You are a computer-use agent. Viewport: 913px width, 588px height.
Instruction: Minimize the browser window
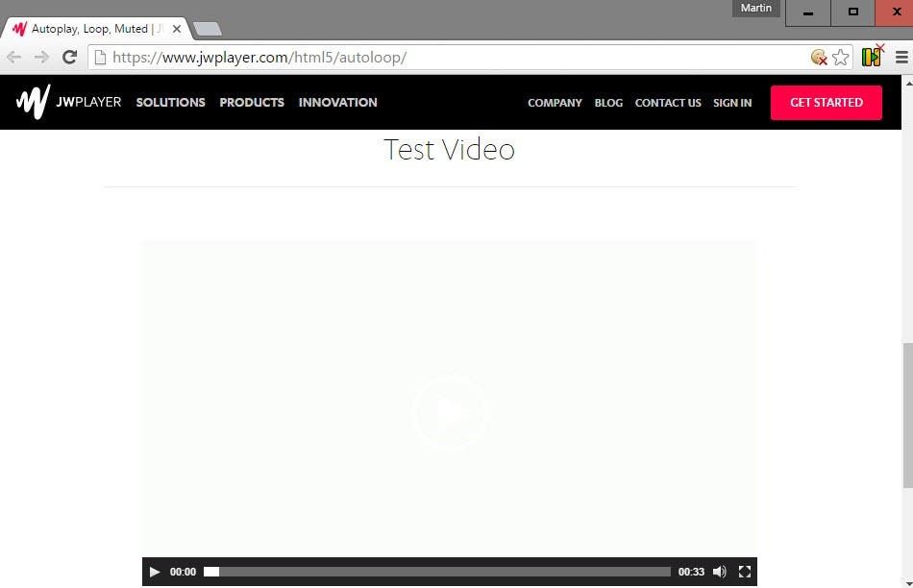pos(808,12)
